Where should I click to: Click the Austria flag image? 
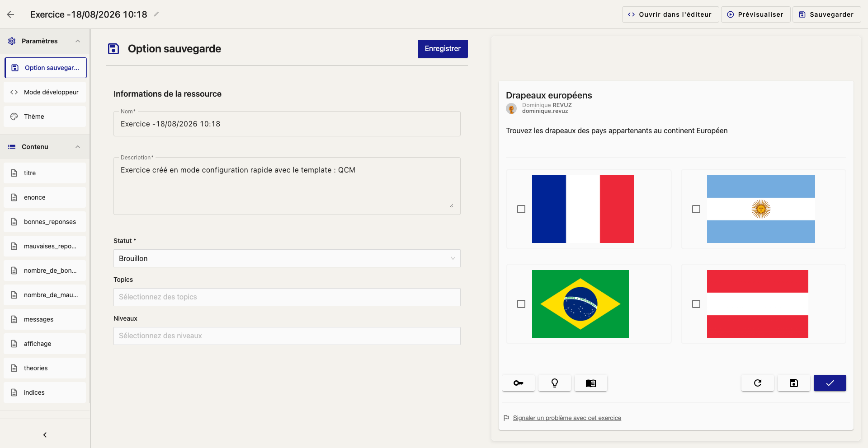click(x=758, y=304)
